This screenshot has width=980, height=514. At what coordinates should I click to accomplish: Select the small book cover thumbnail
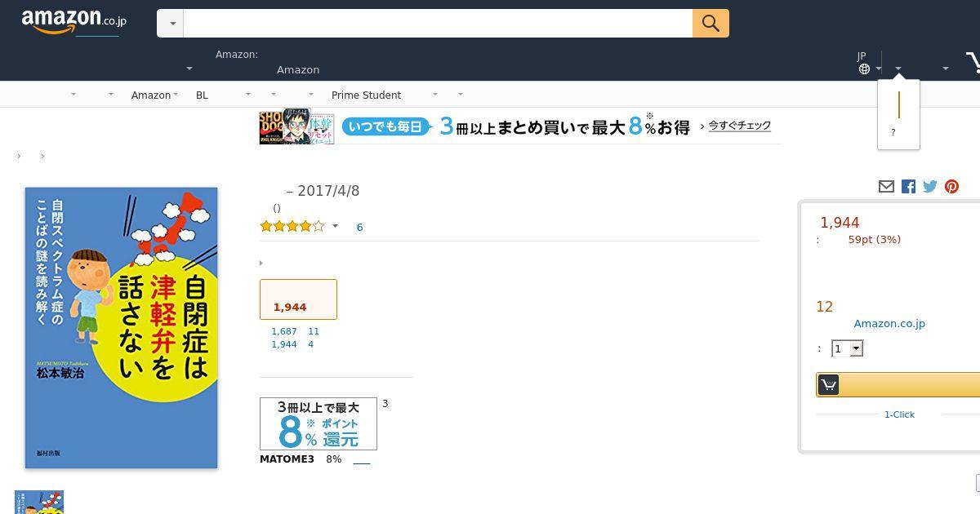pyautogui.click(x=39, y=503)
